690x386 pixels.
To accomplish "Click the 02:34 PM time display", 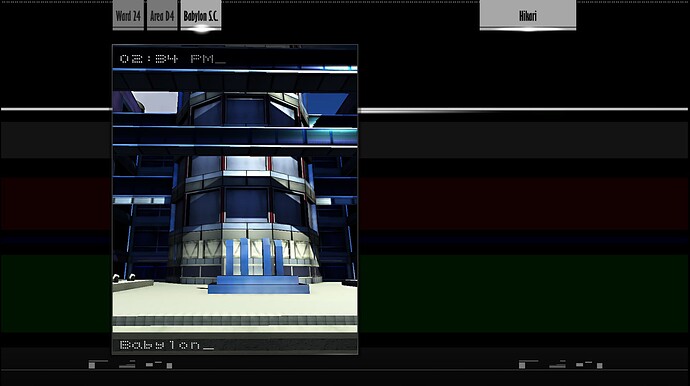I will tap(172, 59).
